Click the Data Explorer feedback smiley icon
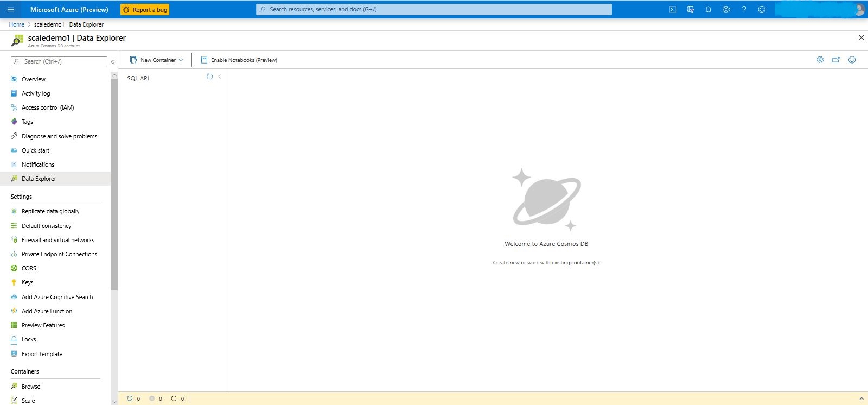This screenshot has width=868, height=405. [852, 60]
